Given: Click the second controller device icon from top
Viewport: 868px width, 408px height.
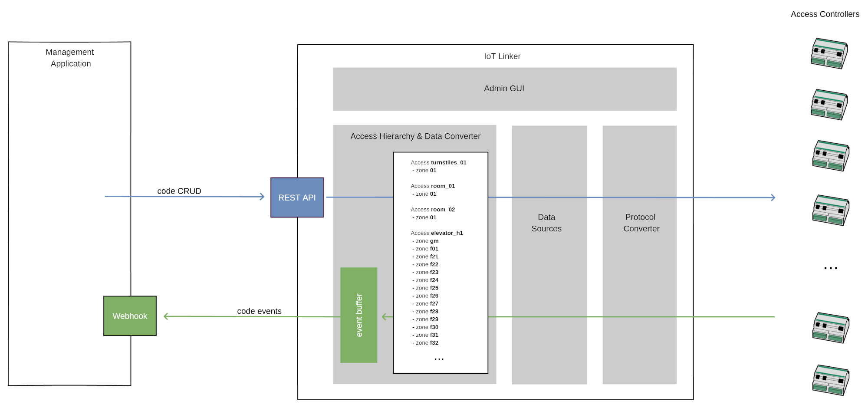Looking at the screenshot, I should click(829, 105).
